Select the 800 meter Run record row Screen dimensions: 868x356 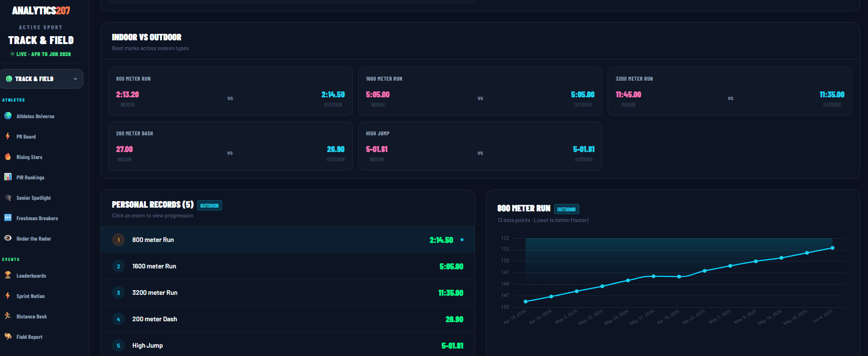287,240
